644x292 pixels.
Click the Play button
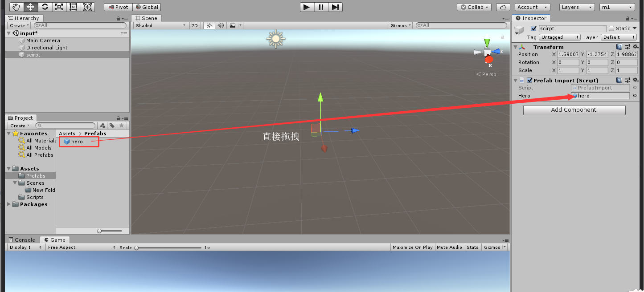(x=307, y=7)
